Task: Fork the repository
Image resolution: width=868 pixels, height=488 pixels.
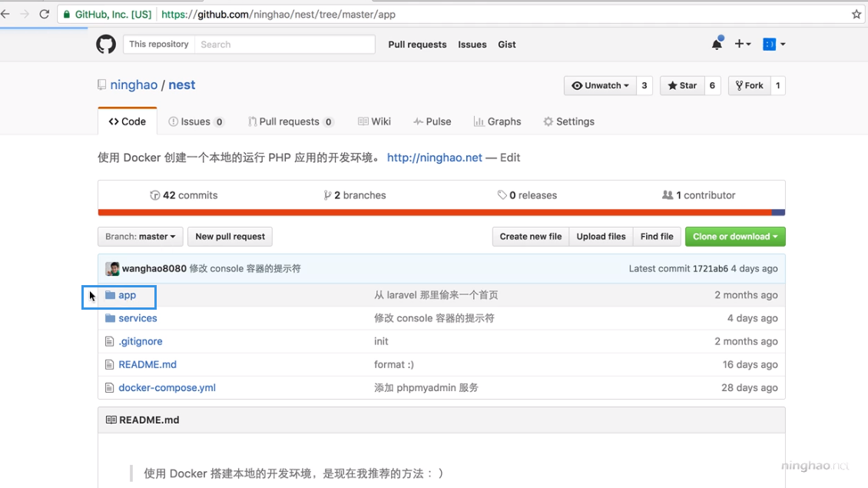Action: click(749, 85)
